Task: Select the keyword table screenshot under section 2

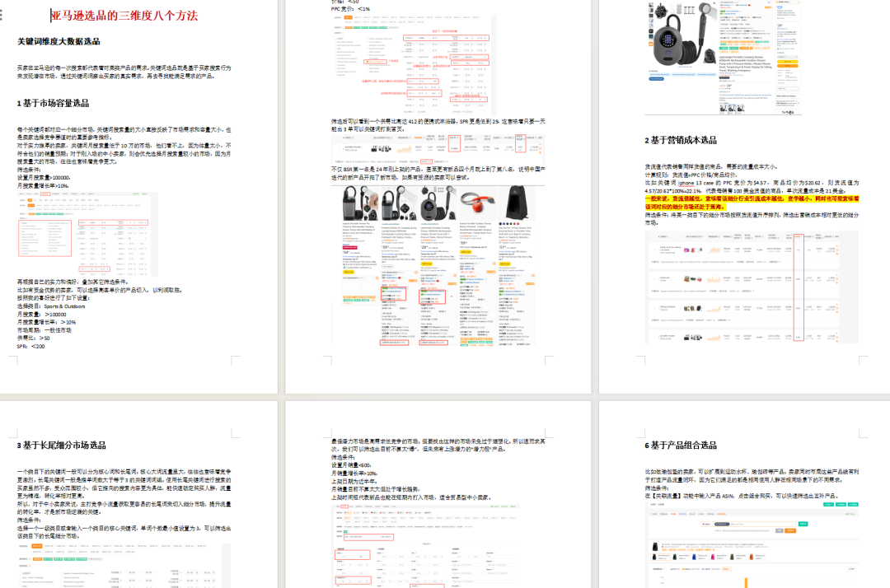Action: tap(751, 287)
